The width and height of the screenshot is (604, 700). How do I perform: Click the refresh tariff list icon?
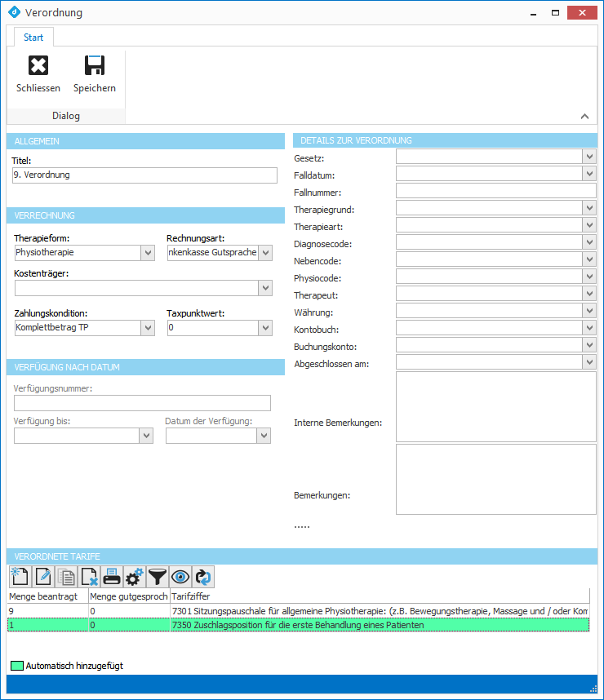(202, 577)
